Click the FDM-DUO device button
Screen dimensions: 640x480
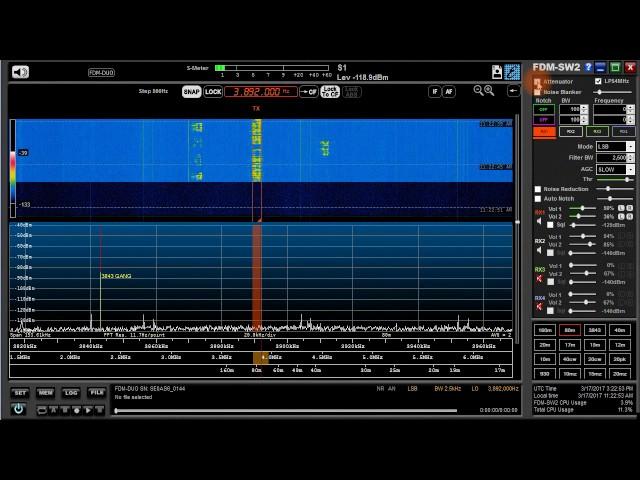tap(101, 73)
